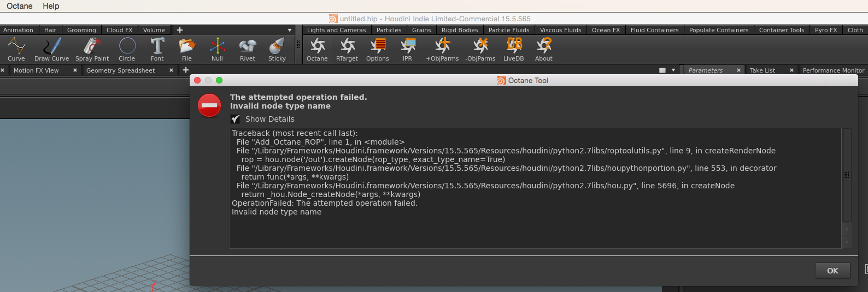Switch to the Ocean FX shelf tab
Image resolution: width=868 pixels, height=292 pixels.
tap(606, 30)
